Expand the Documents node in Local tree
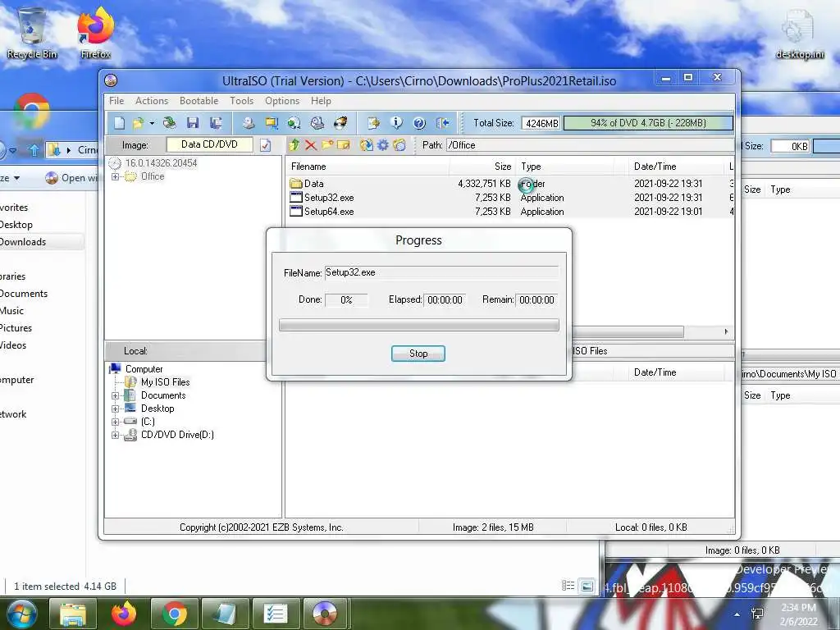The height and width of the screenshot is (630, 840). click(x=115, y=396)
